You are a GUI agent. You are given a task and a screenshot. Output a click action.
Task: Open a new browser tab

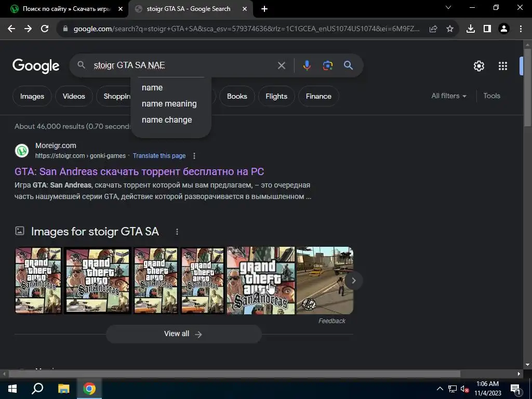264,9
